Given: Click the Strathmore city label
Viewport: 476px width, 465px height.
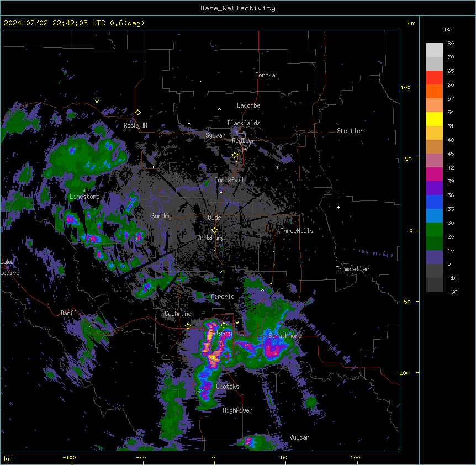Looking at the screenshot, I should coord(285,335).
